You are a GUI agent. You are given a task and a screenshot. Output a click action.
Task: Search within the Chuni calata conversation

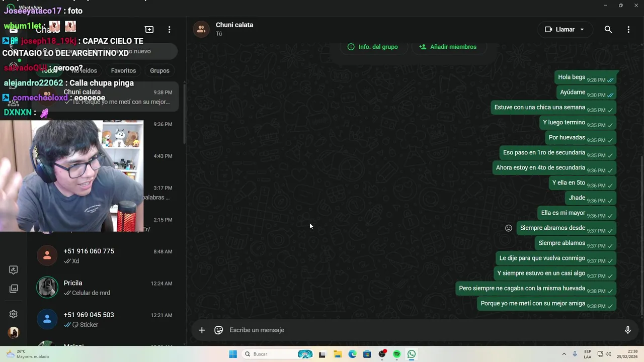(608, 29)
